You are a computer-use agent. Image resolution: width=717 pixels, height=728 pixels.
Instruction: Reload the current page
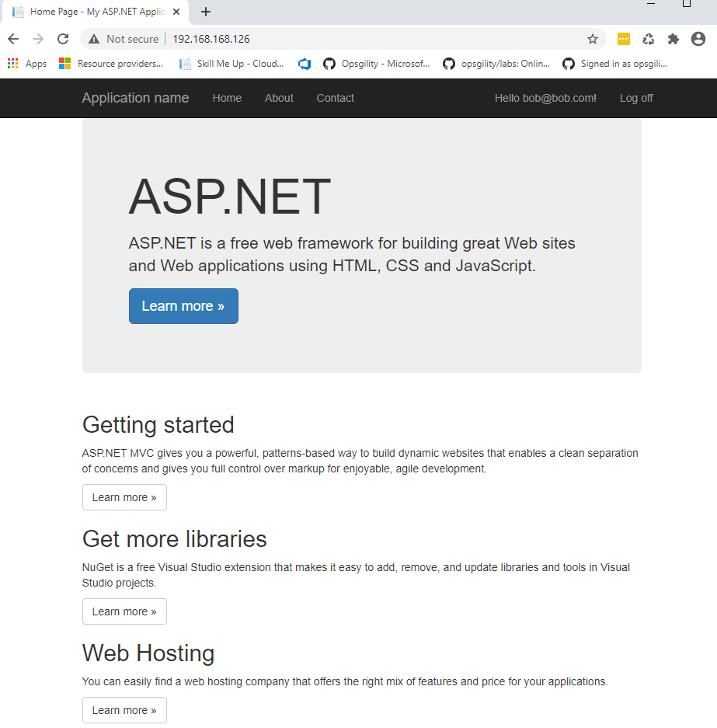63,39
